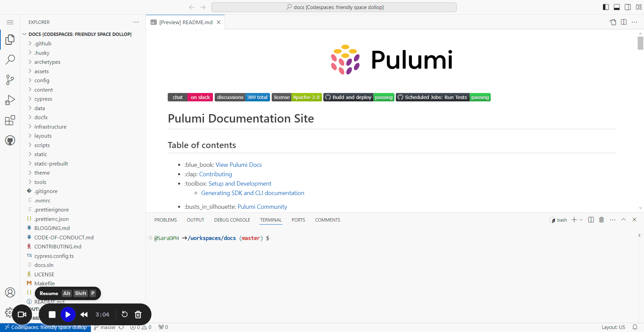644x332 pixels.
Task: Switch to the PROBLEMS tab
Action: [x=165, y=220]
